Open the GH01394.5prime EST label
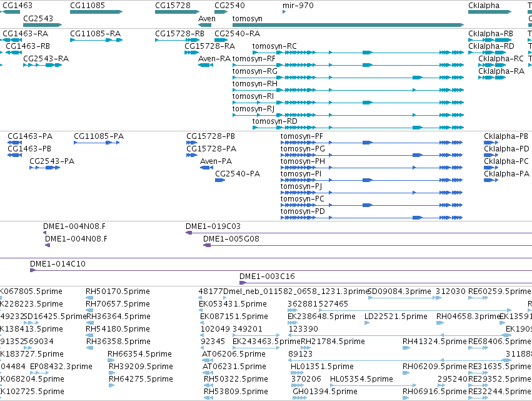 coord(325,392)
